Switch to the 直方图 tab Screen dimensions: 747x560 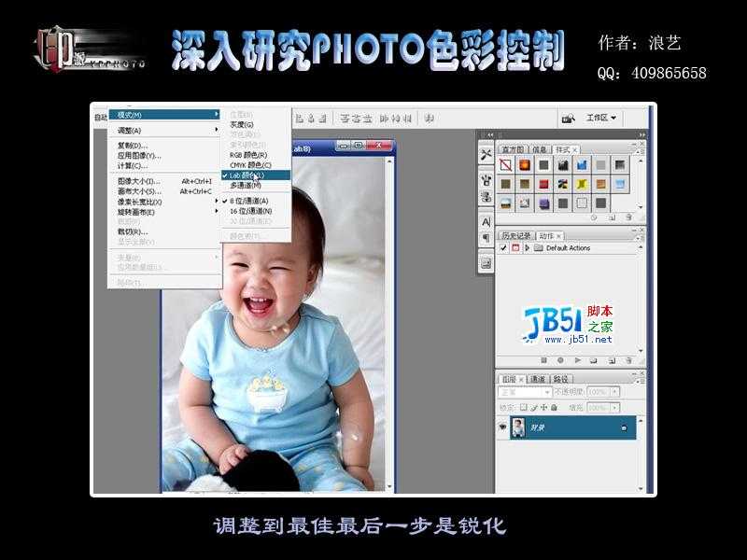click(513, 149)
